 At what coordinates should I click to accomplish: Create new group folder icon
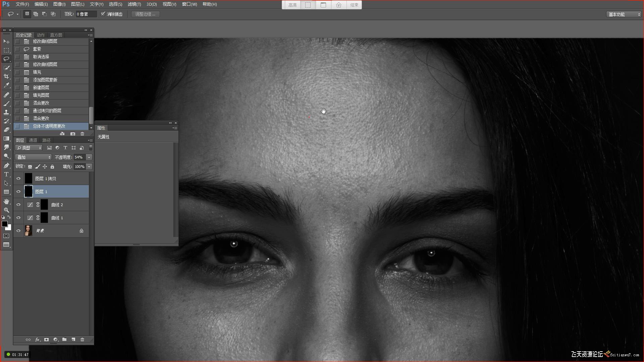(x=64, y=340)
